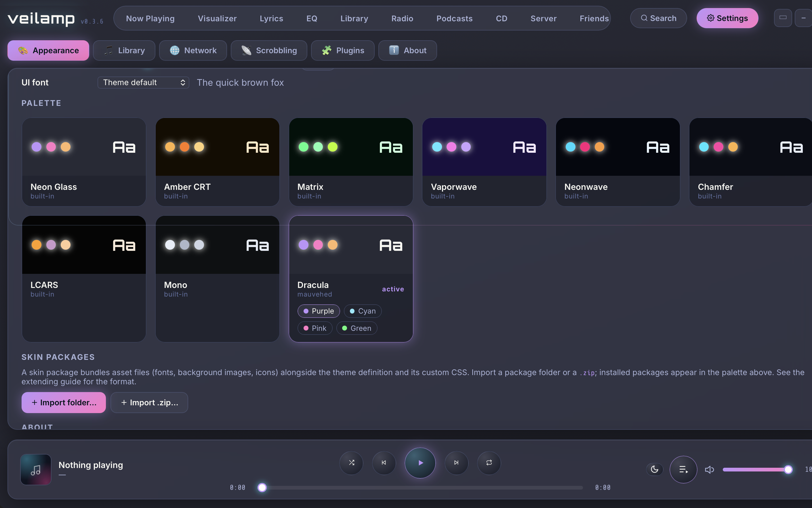The image size is (812, 508).
Task: Select Cyan accent for Dracula
Action: 362,311
